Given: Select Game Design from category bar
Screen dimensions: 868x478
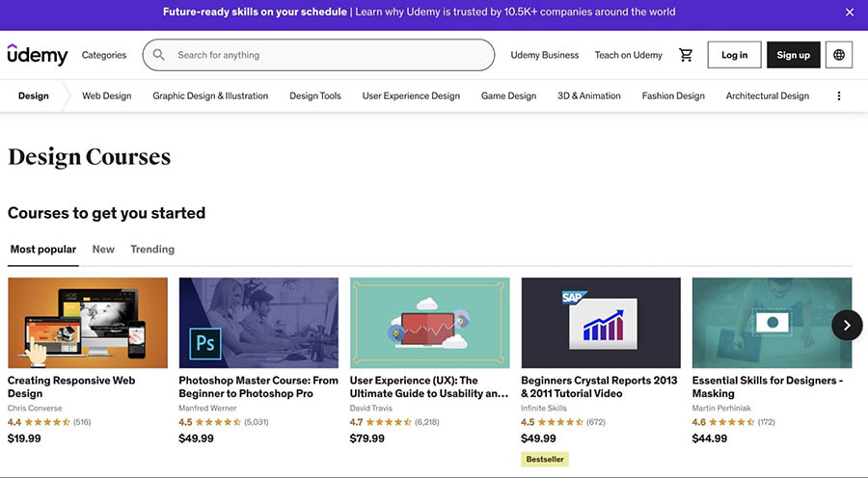Looking at the screenshot, I should [x=508, y=96].
